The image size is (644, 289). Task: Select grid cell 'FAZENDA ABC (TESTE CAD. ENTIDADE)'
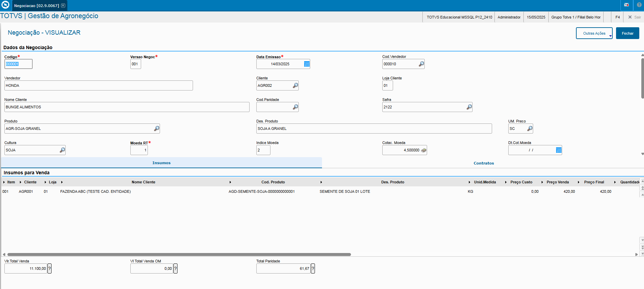point(96,191)
